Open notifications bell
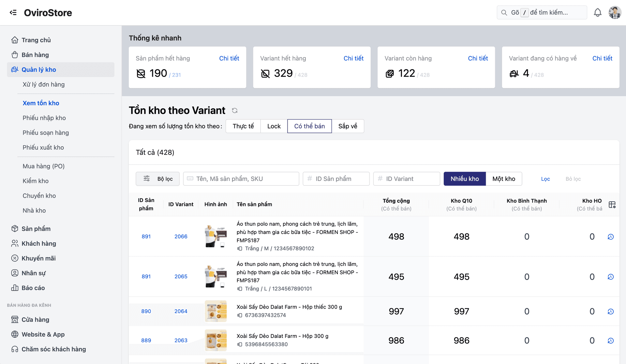Image resolution: width=626 pixels, height=364 pixels. (x=597, y=13)
